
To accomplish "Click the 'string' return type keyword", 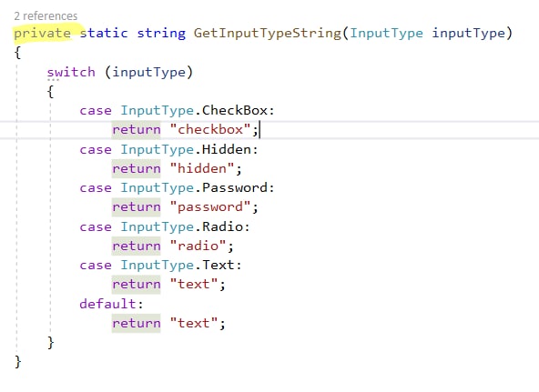I will pos(161,34).
